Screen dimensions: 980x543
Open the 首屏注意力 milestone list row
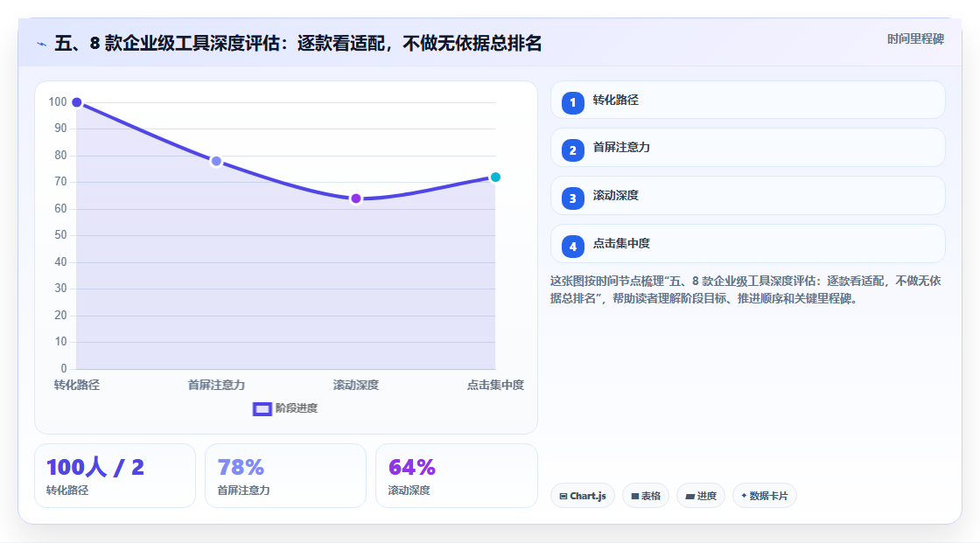(x=747, y=148)
